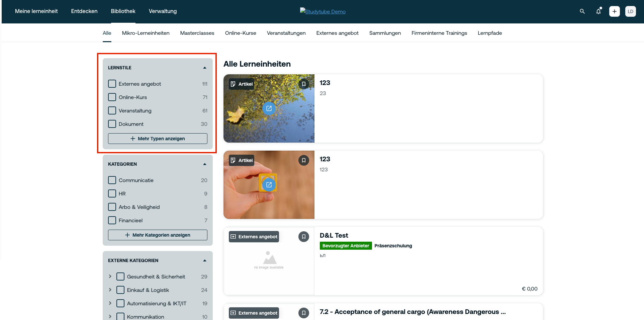Check the Financieel category

pyautogui.click(x=112, y=220)
